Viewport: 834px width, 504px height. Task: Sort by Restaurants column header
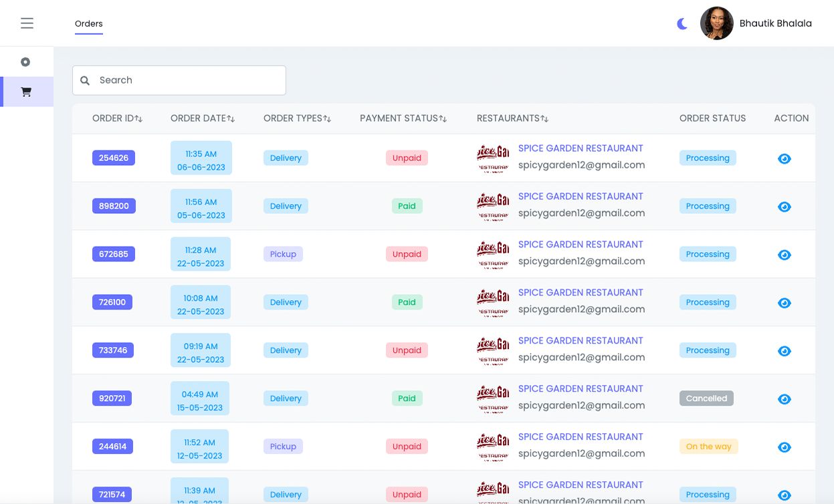[512, 118]
